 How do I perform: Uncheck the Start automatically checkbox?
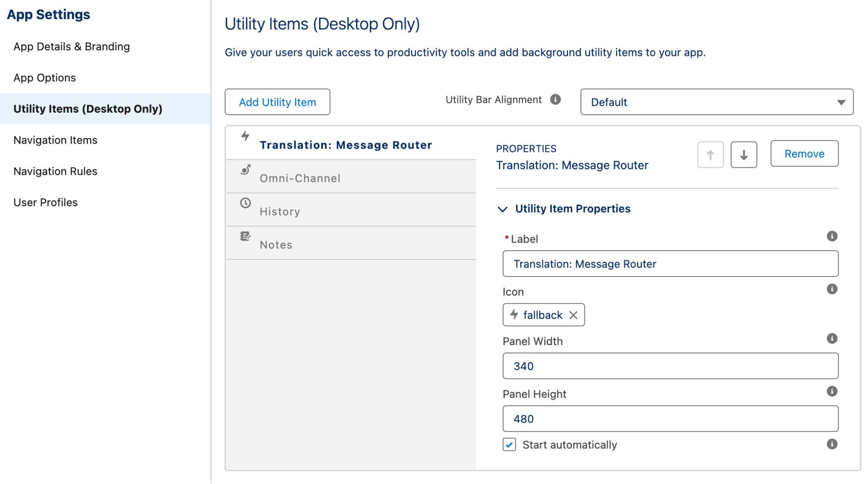(x=509, y=445)
